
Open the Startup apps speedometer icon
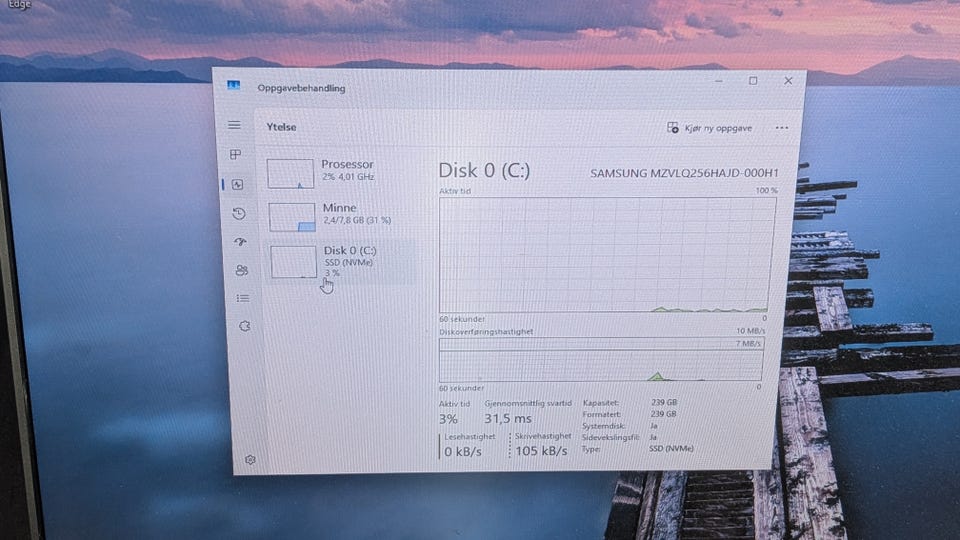coord(240,242)
